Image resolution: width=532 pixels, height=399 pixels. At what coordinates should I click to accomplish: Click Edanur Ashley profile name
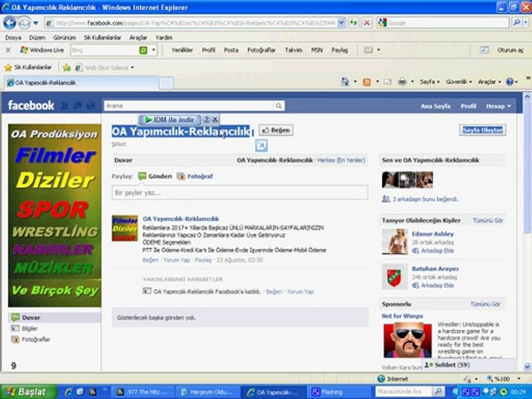tap(433, 234)
